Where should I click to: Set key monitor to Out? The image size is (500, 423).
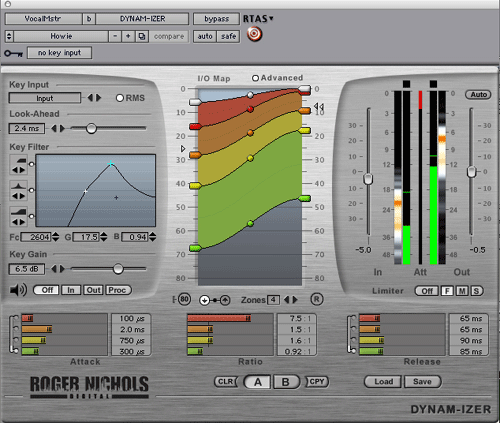point(93,290)
